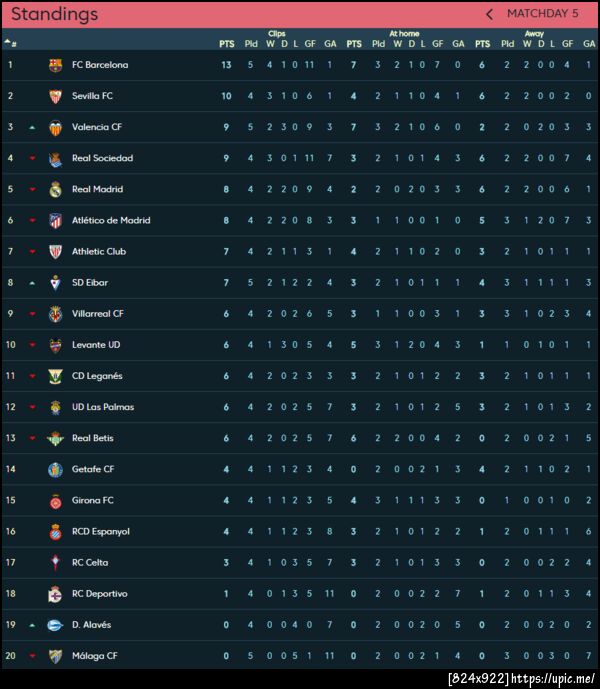Select the 'At home' column group header

[x=404, y=33]
